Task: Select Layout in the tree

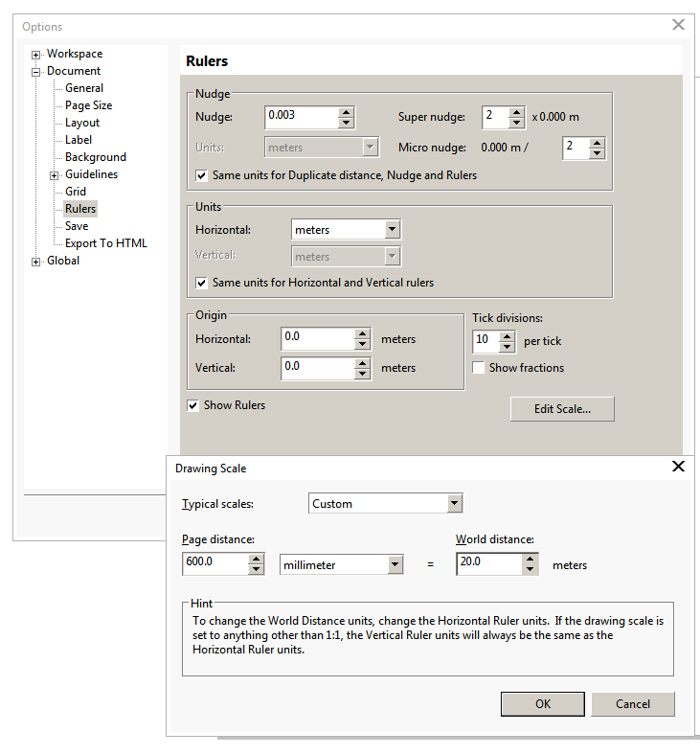Action: [82, 123]
